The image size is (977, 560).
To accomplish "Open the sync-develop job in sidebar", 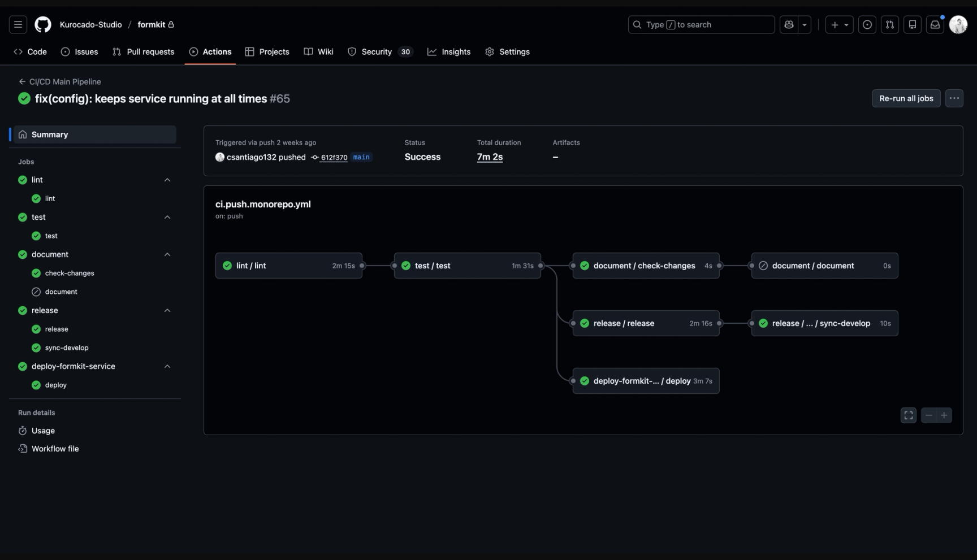I will point(67,348).
